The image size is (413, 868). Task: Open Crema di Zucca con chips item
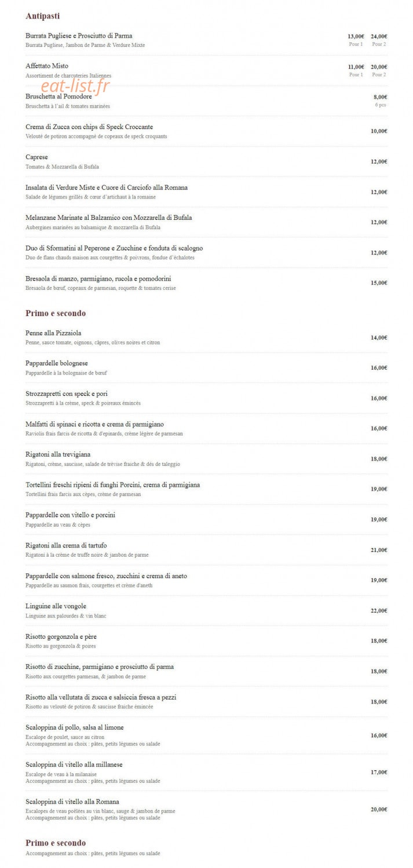[89, 127]
